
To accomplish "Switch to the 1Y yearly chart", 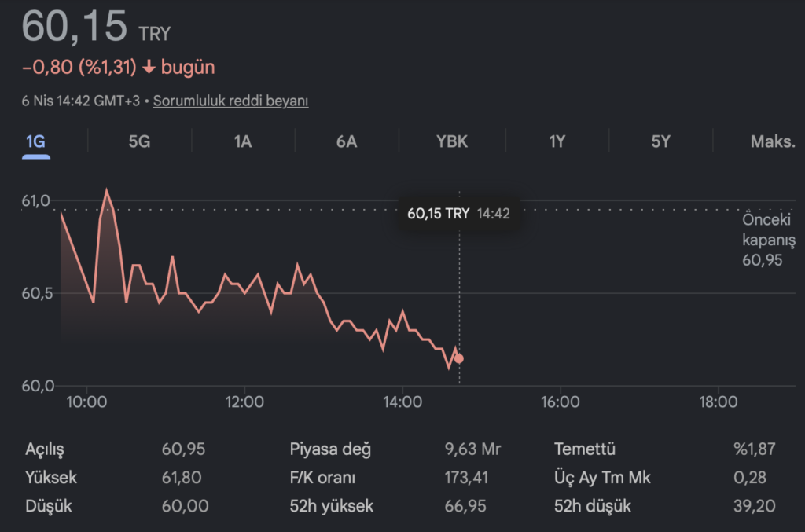I will coord(557,141).
